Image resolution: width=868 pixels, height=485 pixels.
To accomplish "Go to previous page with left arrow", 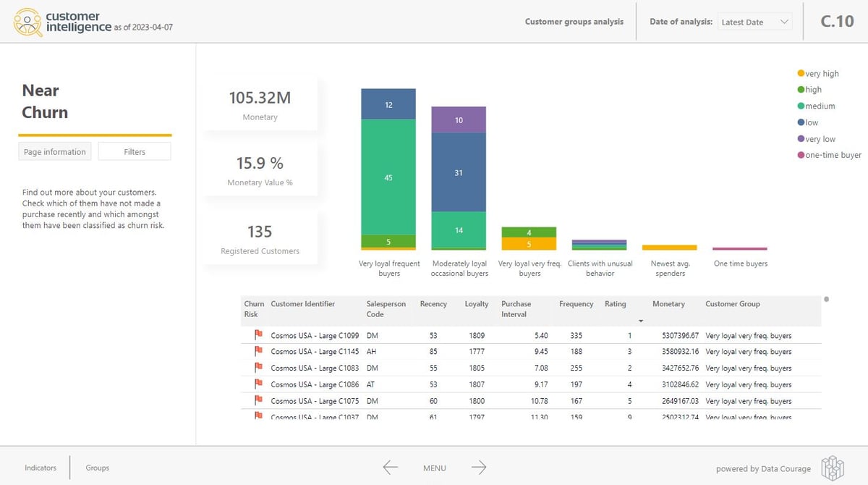I will 391,468.
